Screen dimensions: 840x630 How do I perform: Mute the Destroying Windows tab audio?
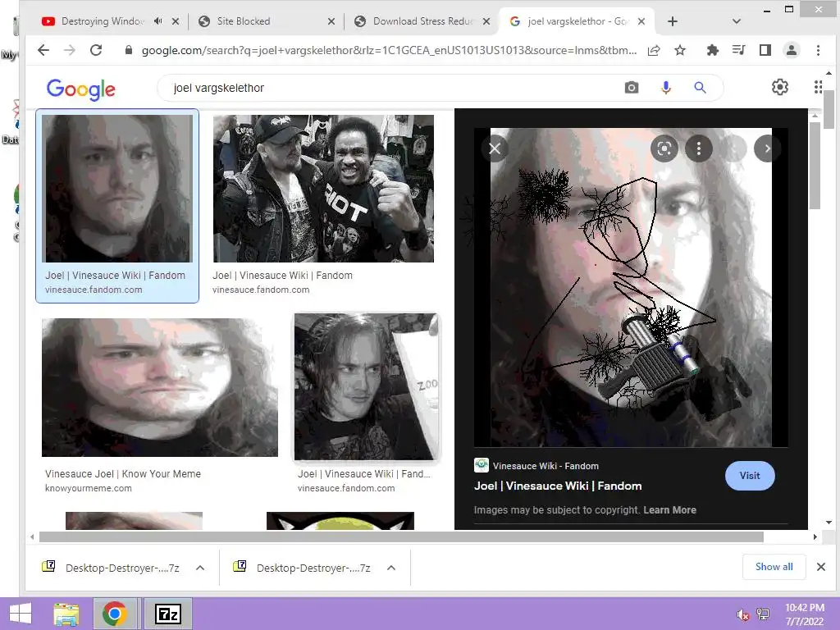(158, 21)
